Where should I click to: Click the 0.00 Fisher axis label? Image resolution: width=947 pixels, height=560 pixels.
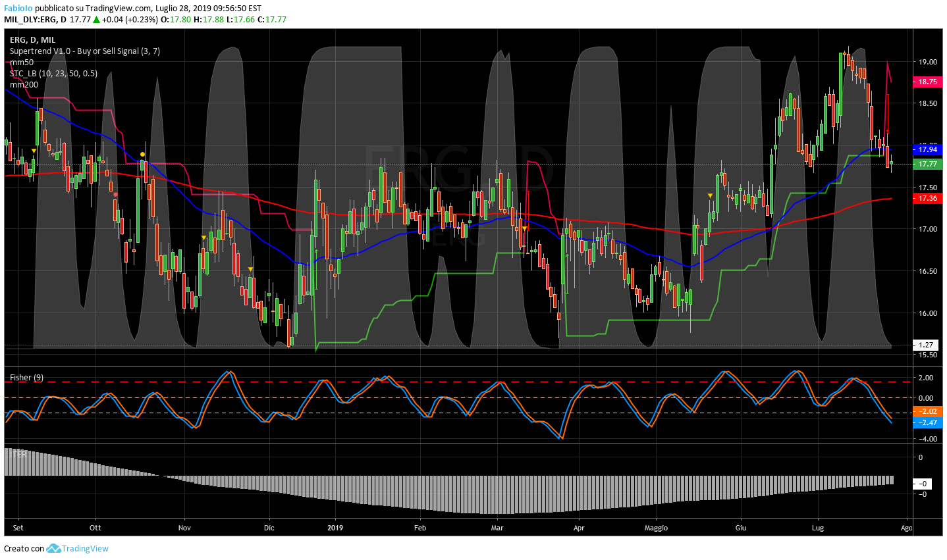coord(925,398)
